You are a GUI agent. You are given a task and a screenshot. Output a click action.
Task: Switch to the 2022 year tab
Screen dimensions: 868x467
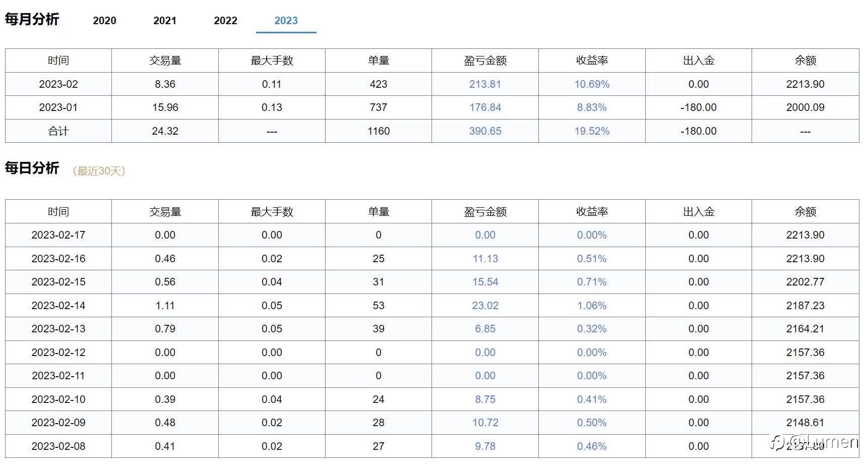tap(225, 21)
